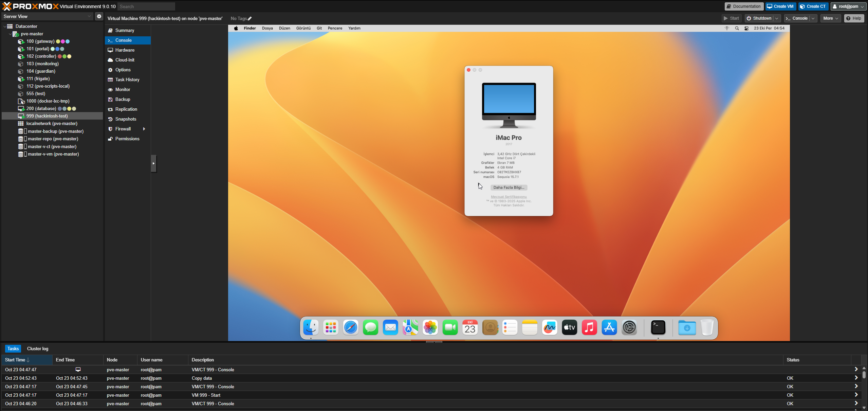
Task: Open Messages in the dock
Action: click(x=370, y=327)
